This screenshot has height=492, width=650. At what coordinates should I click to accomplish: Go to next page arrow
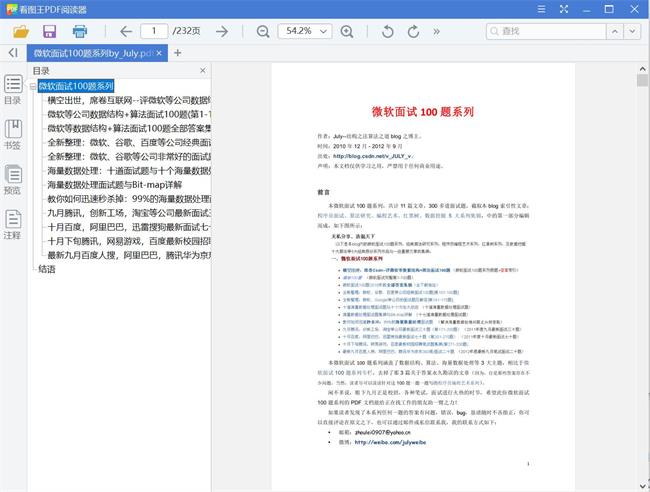(222, 32)
